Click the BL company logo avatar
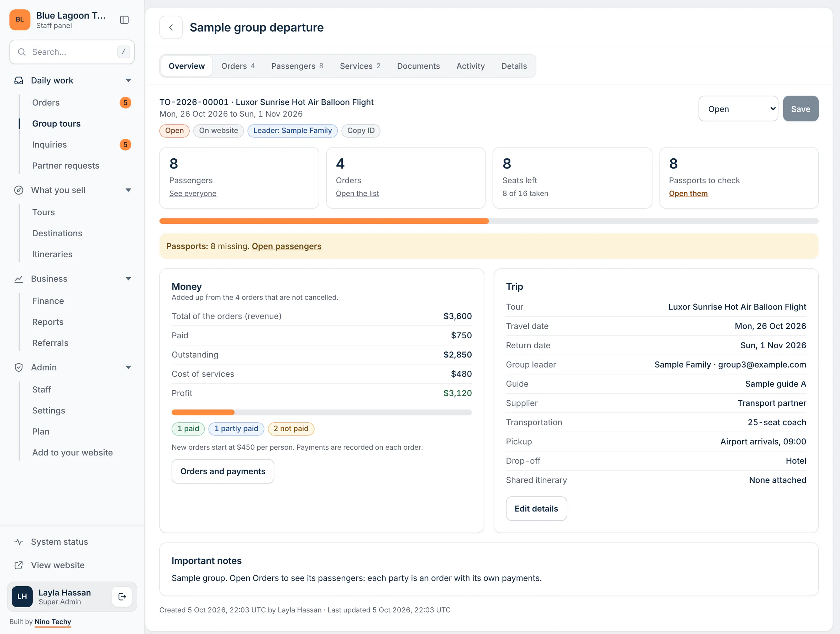The height and width of the screenshot is (634, 840). pyautogui.click(x=20, y=20)
